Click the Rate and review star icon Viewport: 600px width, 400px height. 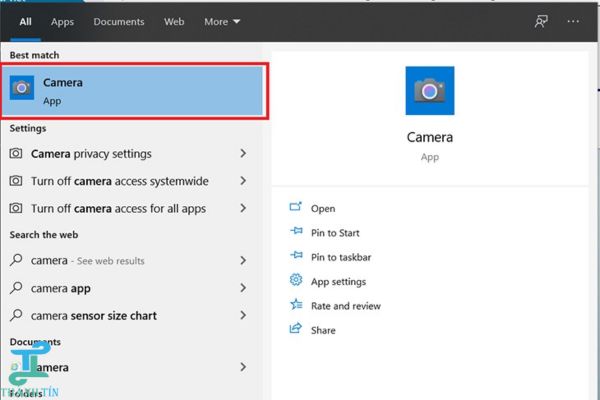pyautogui.click(x=296, y=305)
